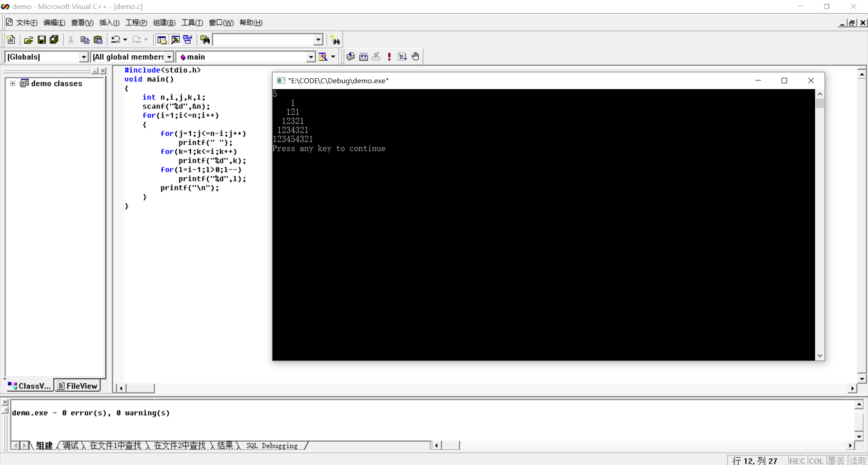Click the workspace panel dock toggle icon
868x465 pixels.
[95, 71]
